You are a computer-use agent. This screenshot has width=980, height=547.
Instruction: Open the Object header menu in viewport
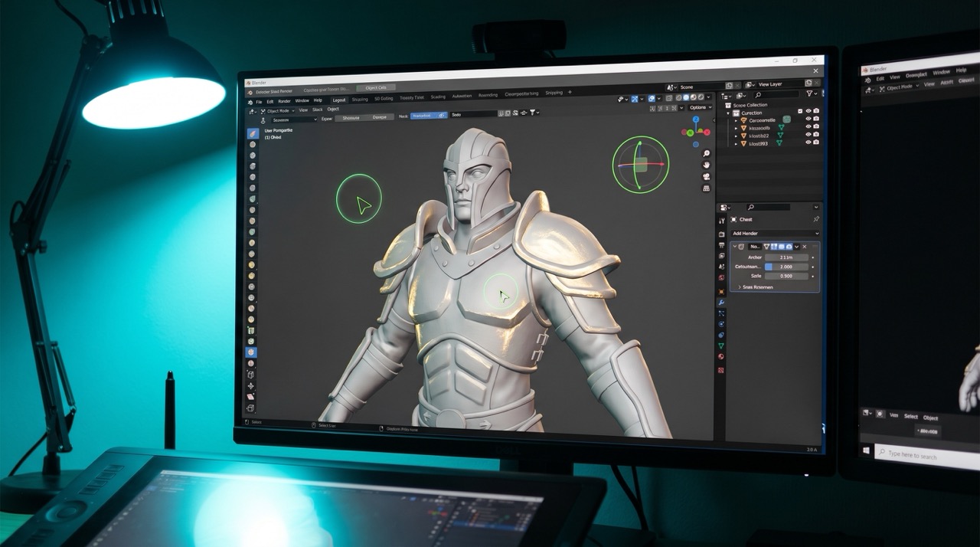[333, 109]
